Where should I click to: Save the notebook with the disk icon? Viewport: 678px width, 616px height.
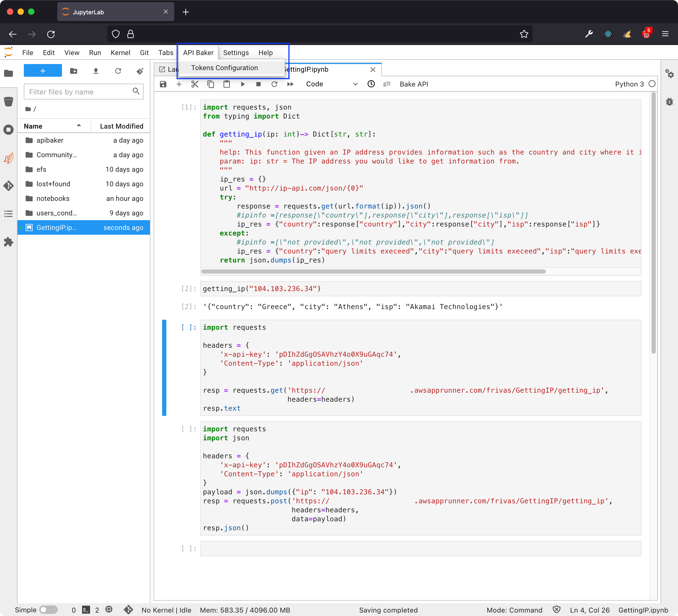pyautogui.click(x=163, y=84)
